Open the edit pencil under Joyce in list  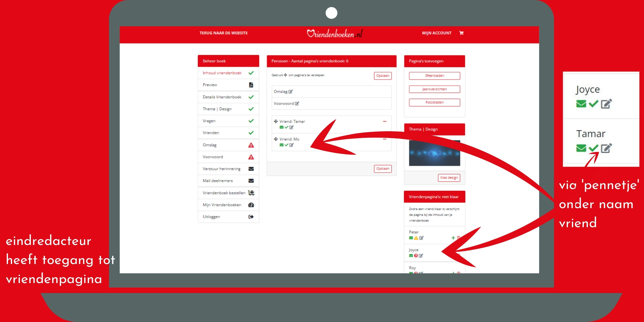(x=421, y=256)
